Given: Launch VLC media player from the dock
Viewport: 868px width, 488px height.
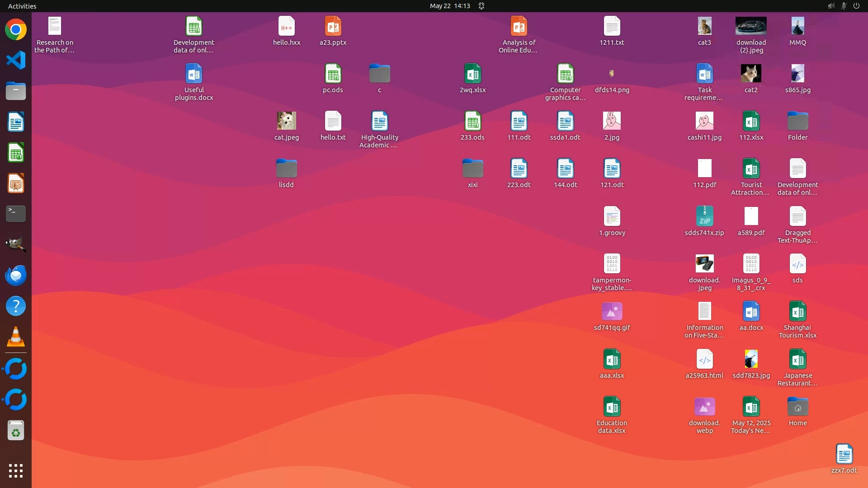Looking at the screenshot, I should click(16, 337).
